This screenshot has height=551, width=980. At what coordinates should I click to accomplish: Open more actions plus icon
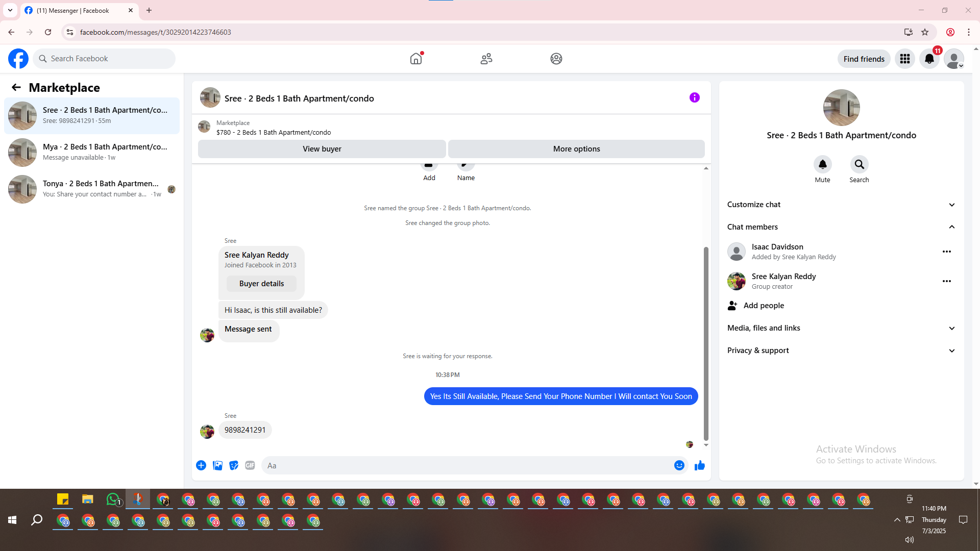pos(201,465)
